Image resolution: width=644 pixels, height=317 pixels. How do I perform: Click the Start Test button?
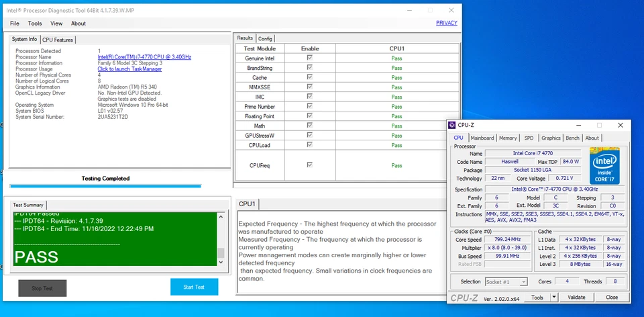[195, 287]
